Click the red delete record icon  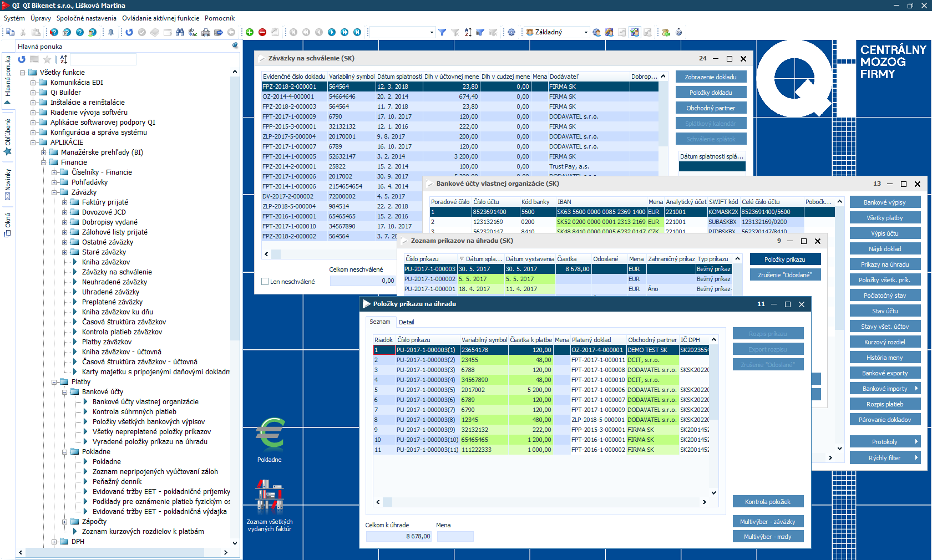pyautogui.click(x=262, y=32)
